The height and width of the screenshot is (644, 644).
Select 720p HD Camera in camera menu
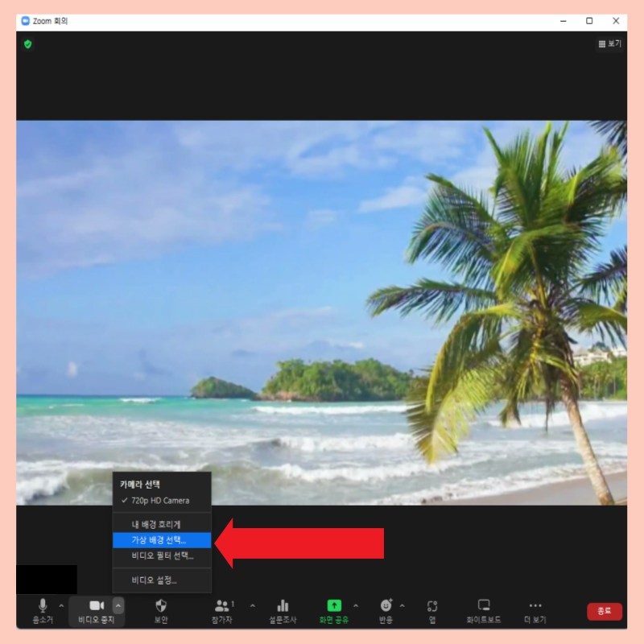162,501
